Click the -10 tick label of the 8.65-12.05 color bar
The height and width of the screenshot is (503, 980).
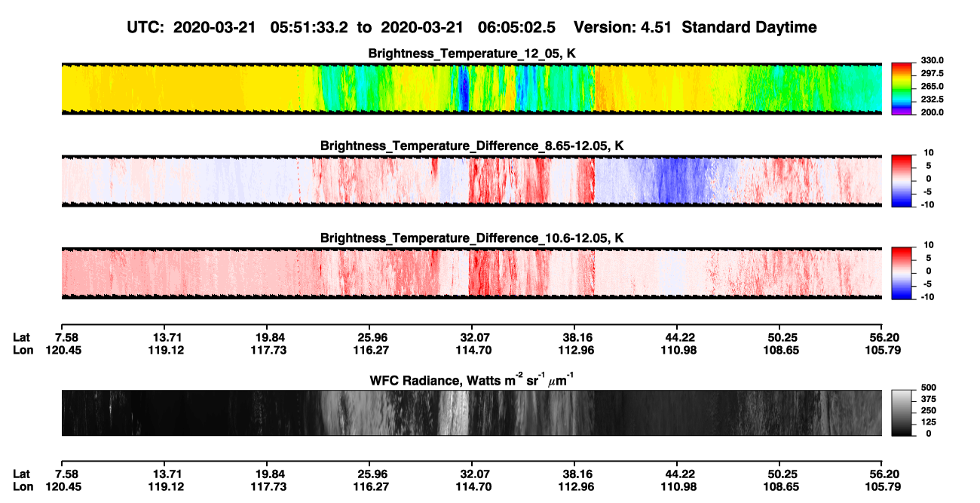tap(927, 204)
